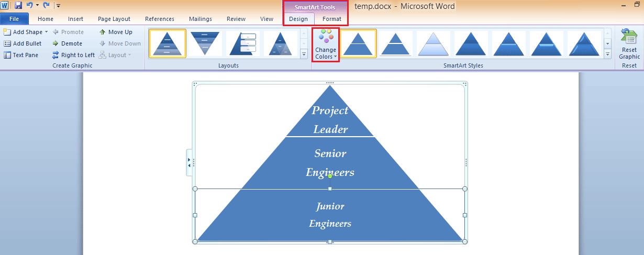Demote the selected shape
This screenshot has width=644, height=255.
click(67, 43)
